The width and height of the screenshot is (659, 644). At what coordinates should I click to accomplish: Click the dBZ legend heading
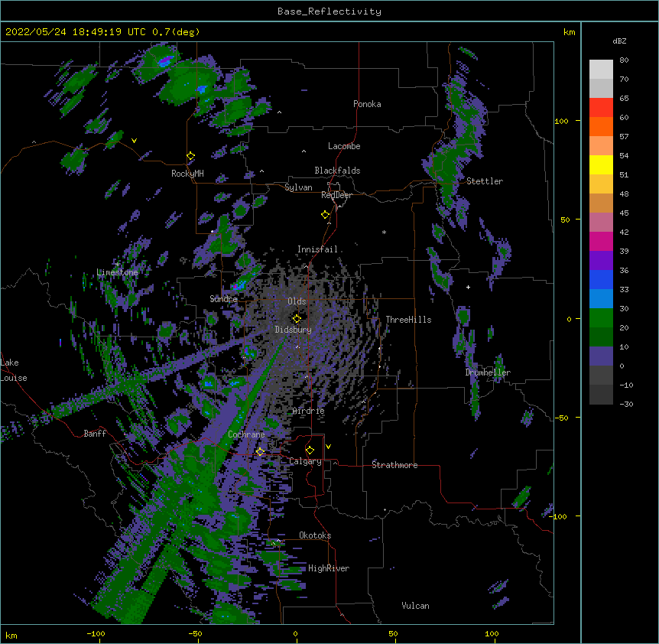click(x=619, y=41)
